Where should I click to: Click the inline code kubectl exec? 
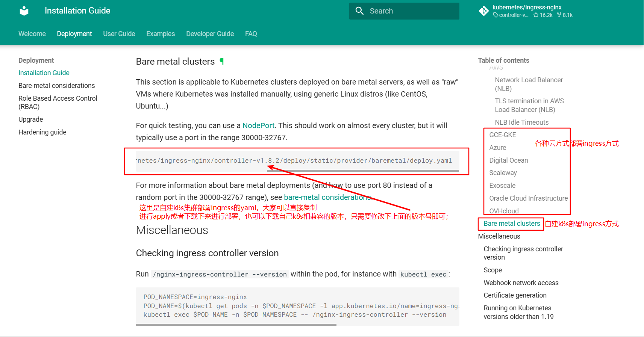pyautogui.click(x=423, y=274)
